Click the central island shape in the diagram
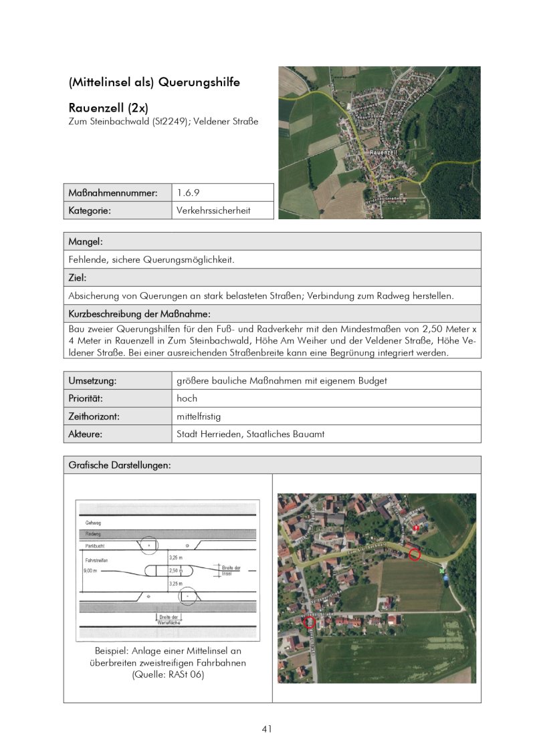535x756 pixels. coord(169,571)
